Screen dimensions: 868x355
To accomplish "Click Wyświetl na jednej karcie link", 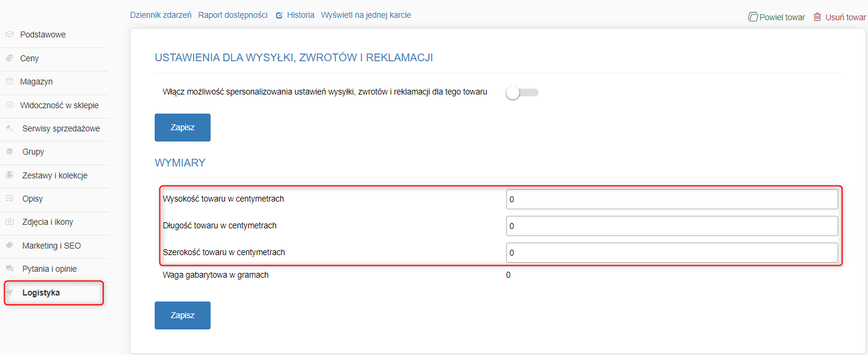I will [366, 15].
